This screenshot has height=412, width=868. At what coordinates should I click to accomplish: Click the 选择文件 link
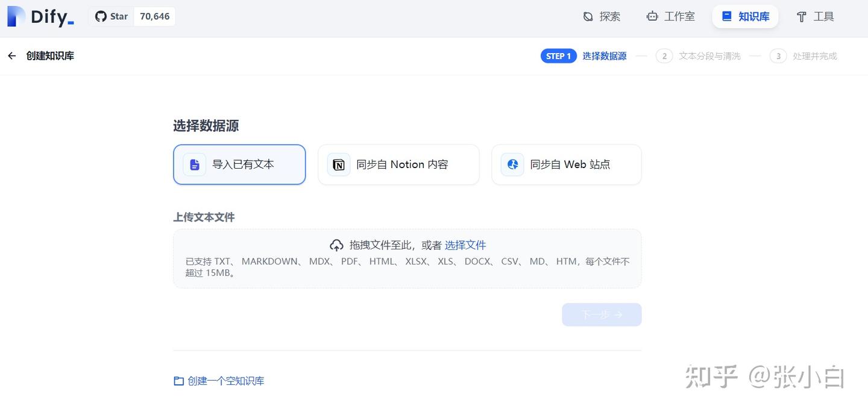pos(465,245)
